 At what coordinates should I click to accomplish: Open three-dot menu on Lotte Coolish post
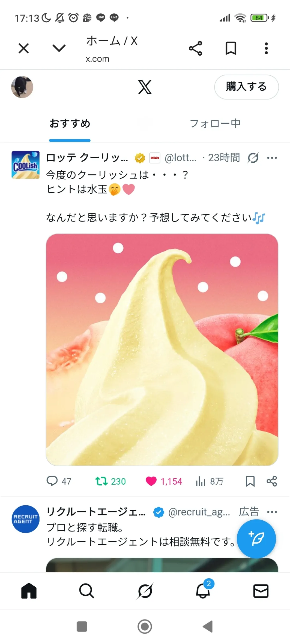point(272,158)
